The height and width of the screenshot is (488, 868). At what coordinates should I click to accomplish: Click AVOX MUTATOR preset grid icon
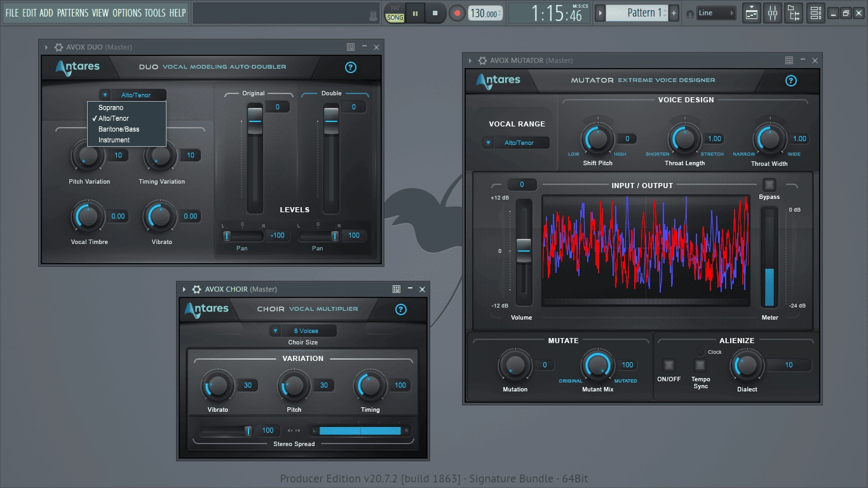click(789, 60)
